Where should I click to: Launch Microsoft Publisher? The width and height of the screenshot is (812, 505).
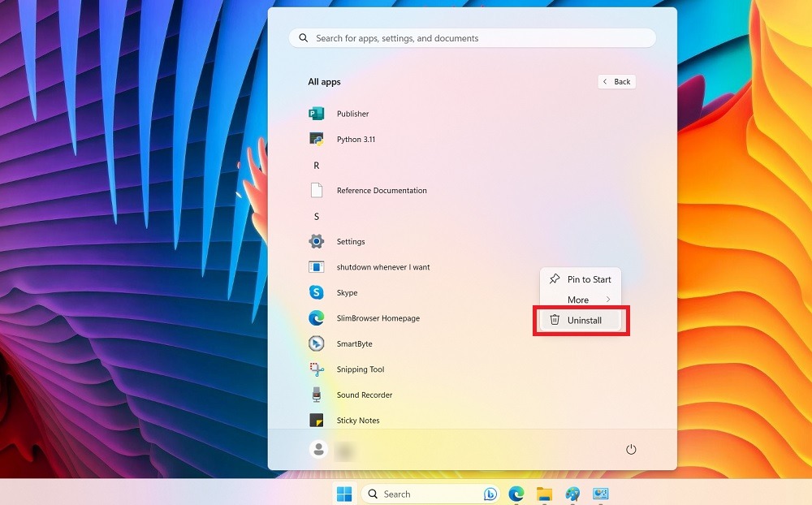[x=353, y=114]
